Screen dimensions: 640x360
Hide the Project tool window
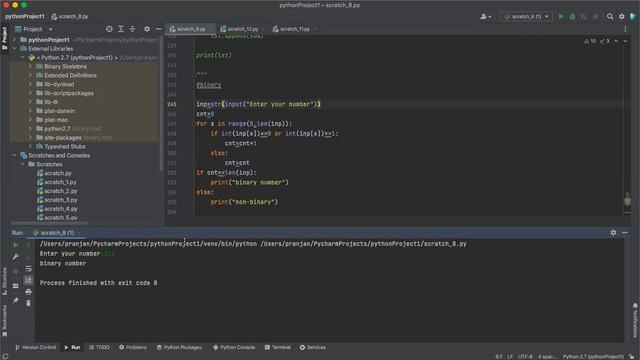pyautogui.click(x=158, y=29)
